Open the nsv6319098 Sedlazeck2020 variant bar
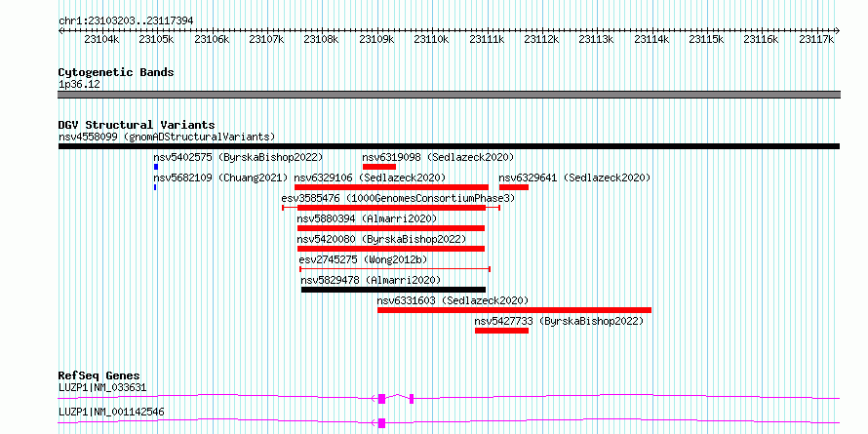The image size is (868, 434). point(379,167)
